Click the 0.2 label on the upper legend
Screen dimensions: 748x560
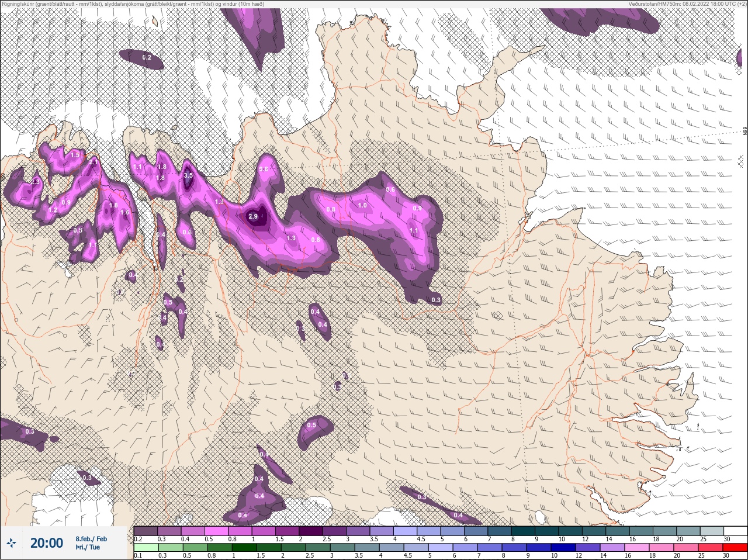tap(138, 539)
